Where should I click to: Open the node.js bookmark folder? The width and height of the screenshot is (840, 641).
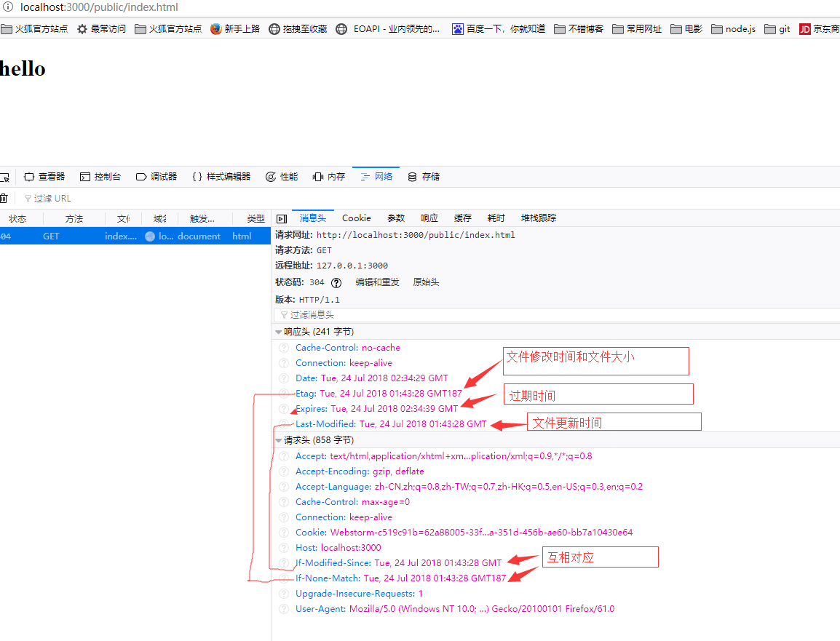click(734, 29)
